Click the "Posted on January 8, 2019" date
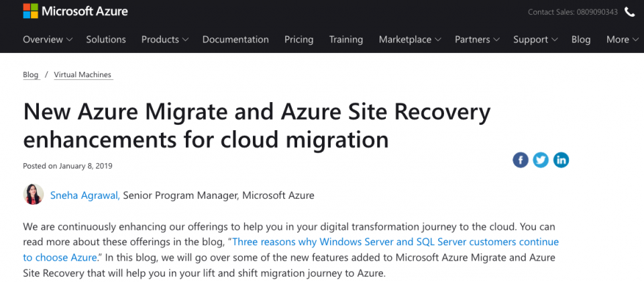Screen dimensions: 644x282 pyautogui.click(x=68, y=166)
